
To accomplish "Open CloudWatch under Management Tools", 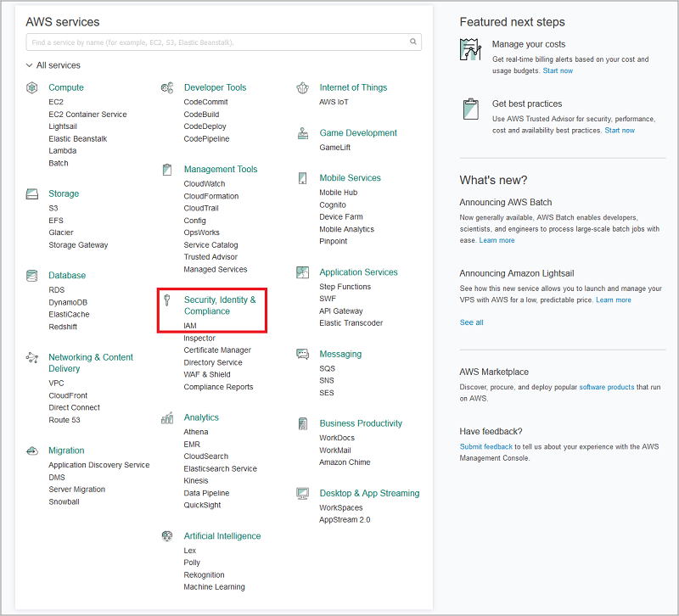I will coord(204,183).
